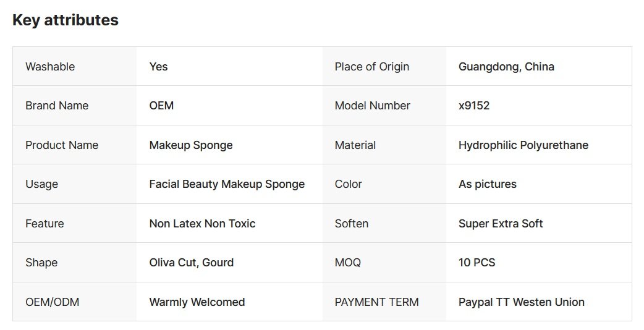Click the "Guangdong, China" origin value
This screenshot has height=330, width=644.
point(506,67)
